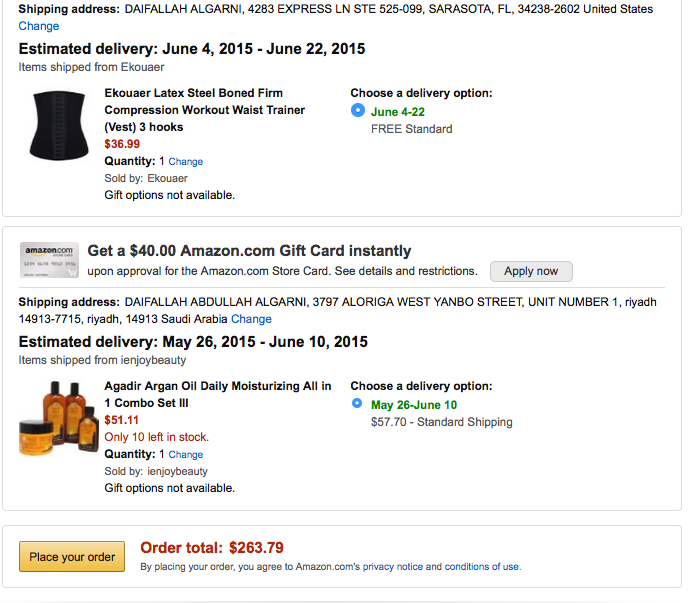Screen dimensions: 698x603
Task: Select the June 4-22 delivery radio button
Action: tap(358, 111)
